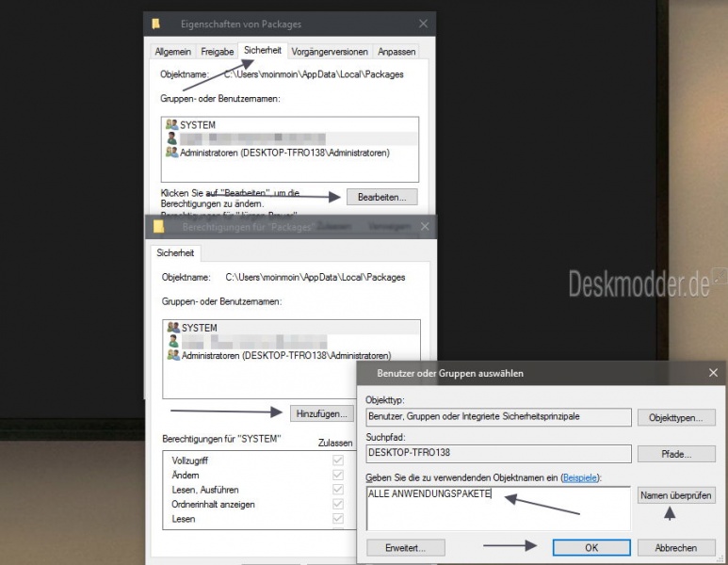Select the Vorgängerversionen tab
Screen dimensions: 728x565
pyautogui.click(x=330, y=52)
